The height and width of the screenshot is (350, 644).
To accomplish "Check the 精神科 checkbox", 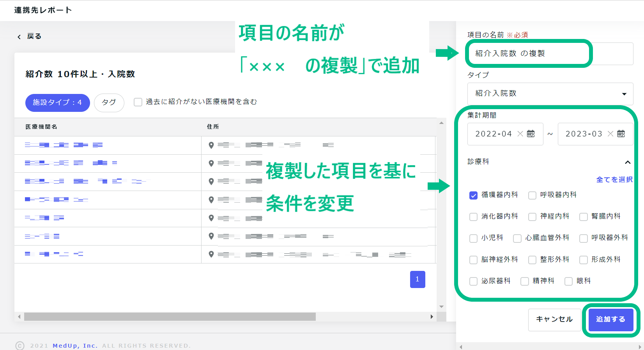I will coord(525,281).
